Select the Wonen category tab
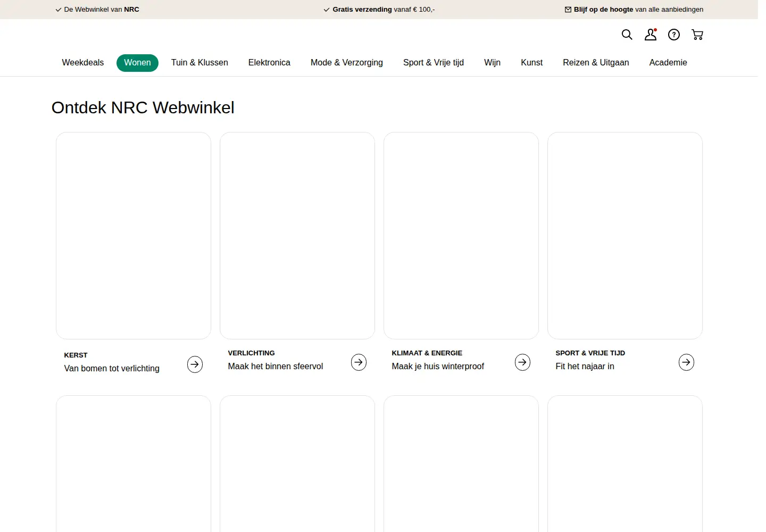 (x=137, y=63)
